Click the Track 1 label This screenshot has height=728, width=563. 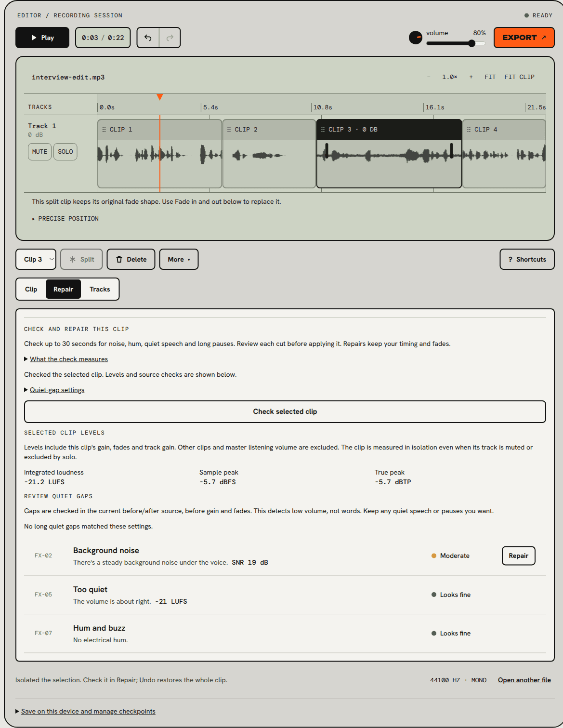42,126
